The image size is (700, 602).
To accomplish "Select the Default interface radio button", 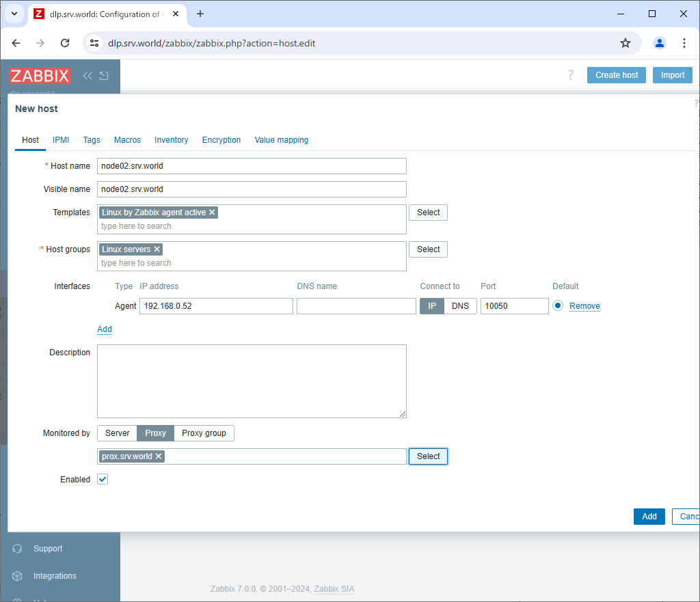I will pyautogui.click(x=558, y=306).
